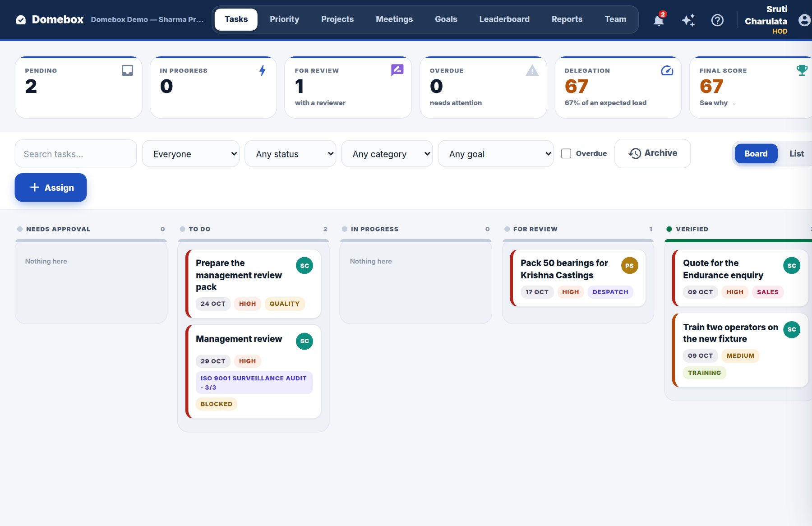The width and height of the screenshot is (812, 526).
Task: Click the Search tasks field
Action: [76, 154]
